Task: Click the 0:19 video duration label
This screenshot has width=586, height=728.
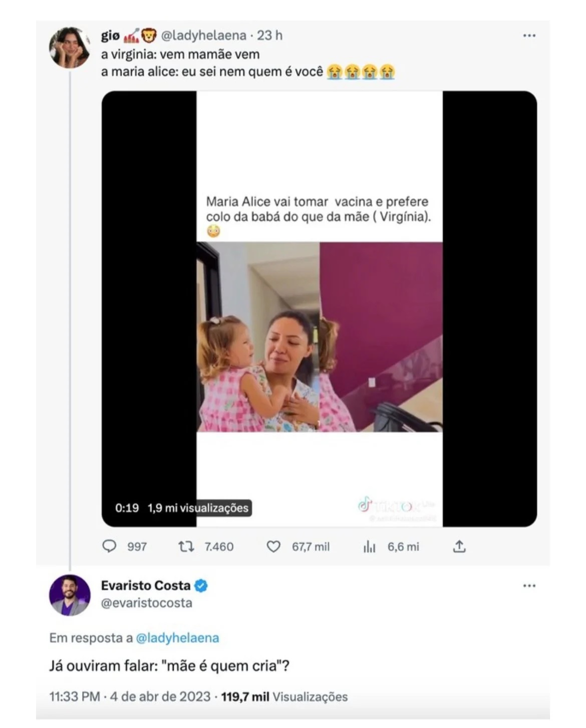Action: click(x=127, y=508)
